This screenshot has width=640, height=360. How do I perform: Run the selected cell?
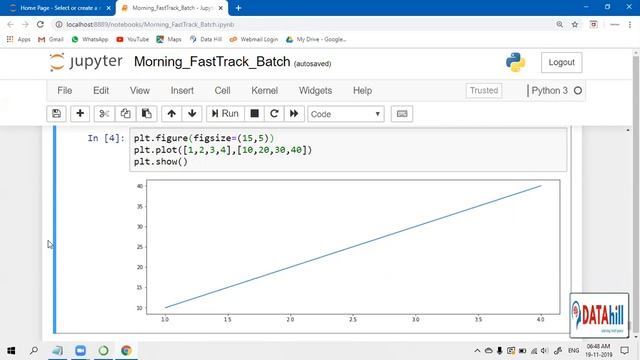pyautogui.click(x=225, y=114)
